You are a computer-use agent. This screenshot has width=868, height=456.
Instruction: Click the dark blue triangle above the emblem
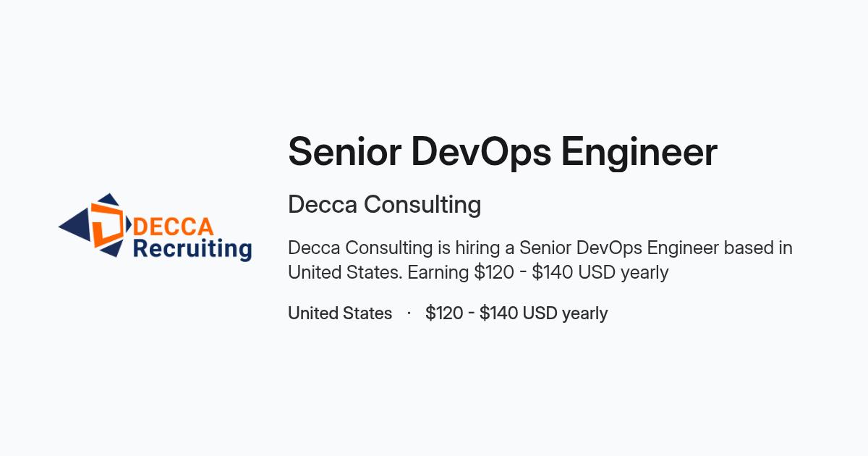(110, 199)
